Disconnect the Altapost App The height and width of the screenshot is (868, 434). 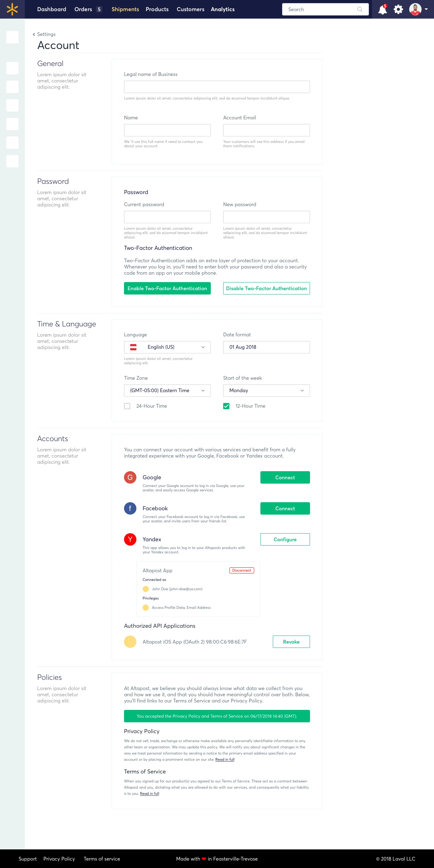[x=241, y=570]
